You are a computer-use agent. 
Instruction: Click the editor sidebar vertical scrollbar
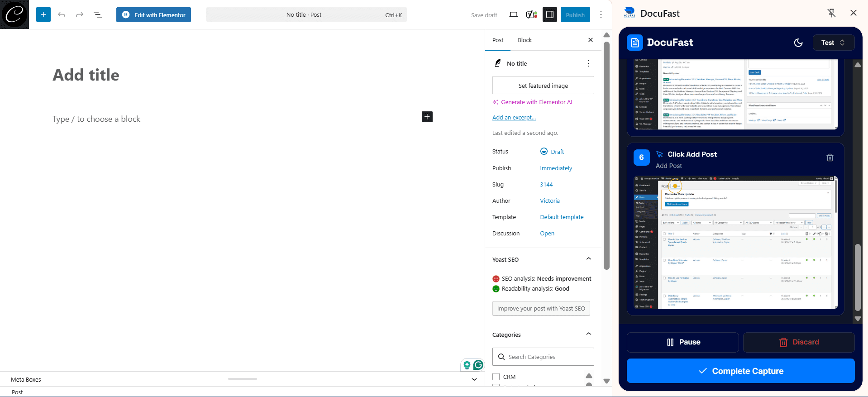(607, 156)
